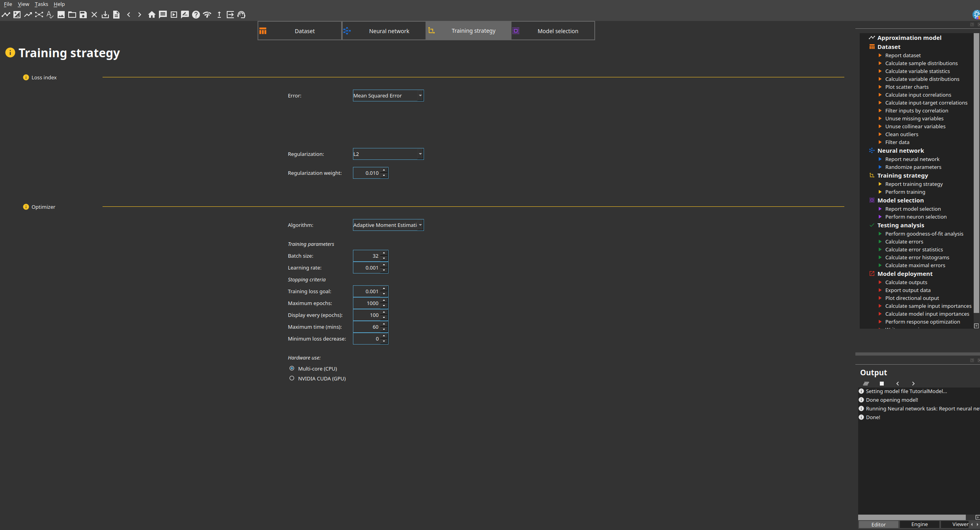
Task: Switch to the Engine bottom tab
Action: (x=919, y=524)
